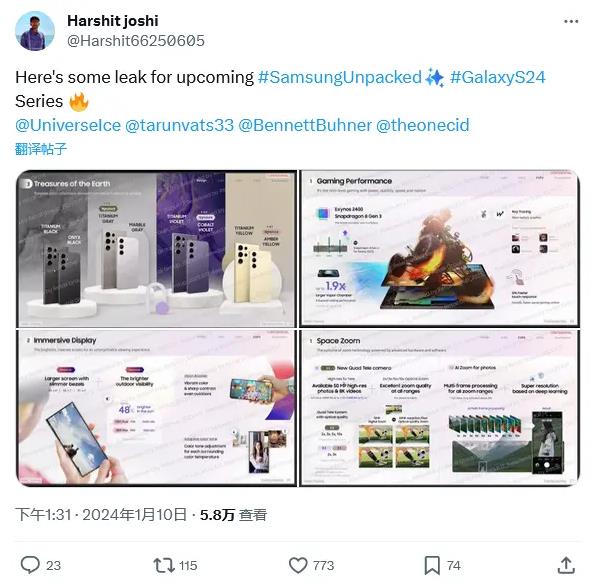This screenshot has width=593, height=586.
Task: Visit the @UniverseIce mention
Action: tap(68, 125)
